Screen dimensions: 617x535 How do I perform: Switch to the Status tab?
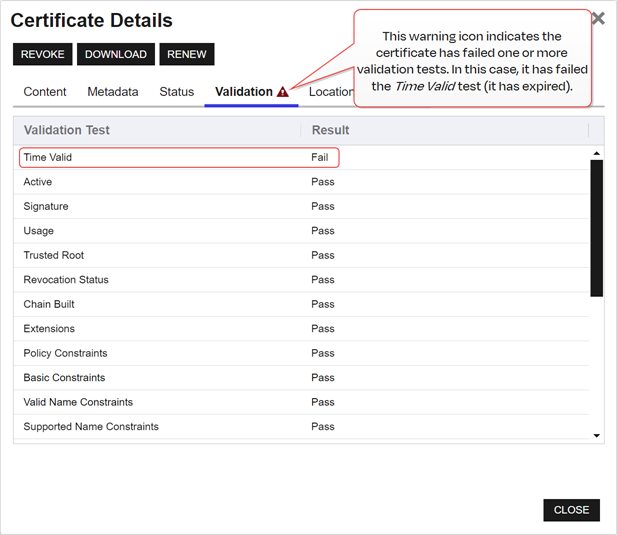point(177,92)
